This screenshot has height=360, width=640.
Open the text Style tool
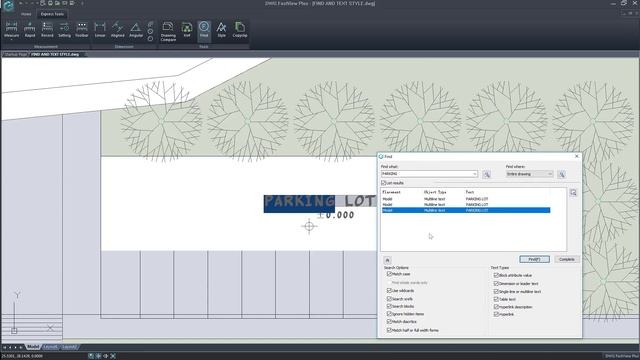point(221,30)
